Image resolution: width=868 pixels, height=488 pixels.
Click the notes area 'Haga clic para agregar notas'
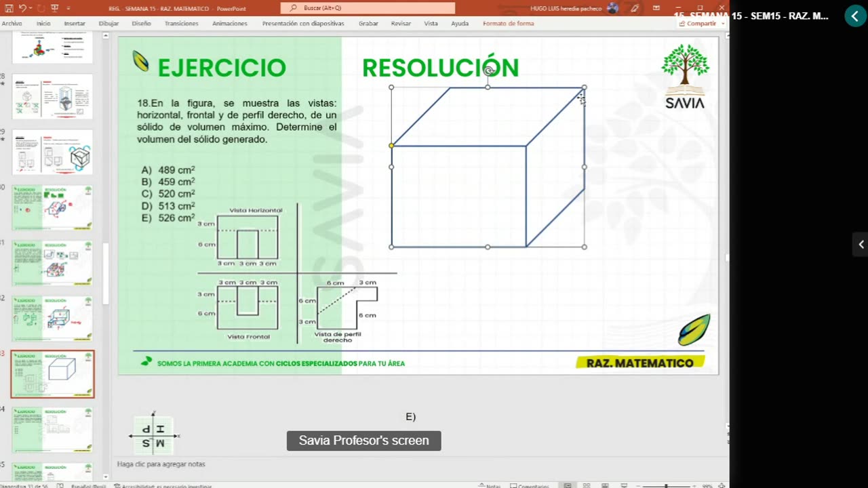(x=161, y=464)
